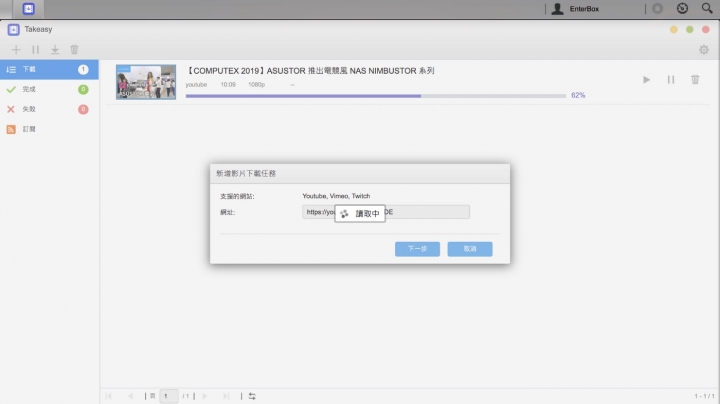Click the 取消 cancel button

coord(470,249)
